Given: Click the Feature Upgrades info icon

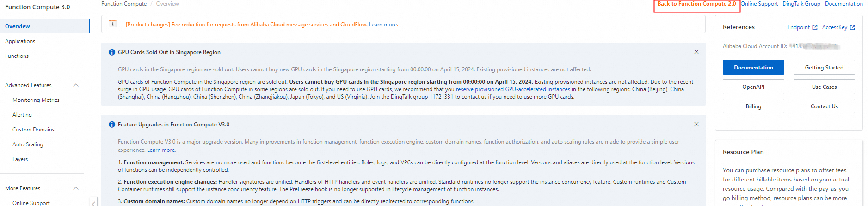Looking at the screenshot, I should coord(112,125).
